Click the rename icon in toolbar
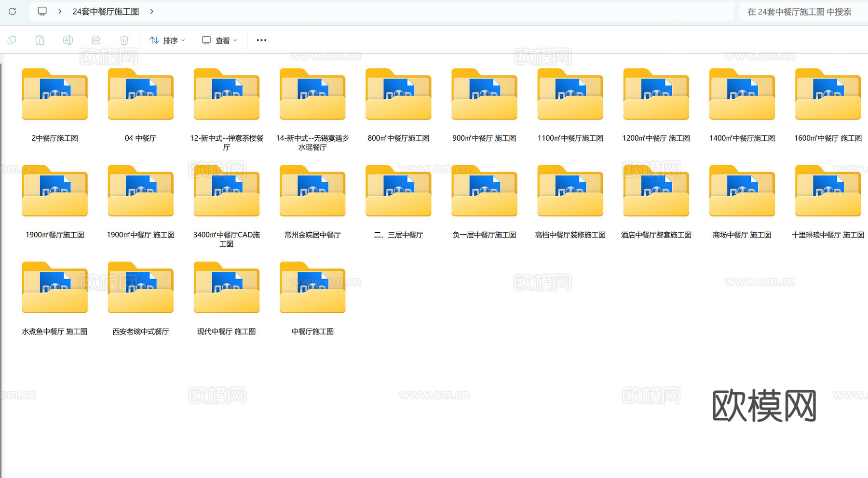Viewport: 868px width, 478px height. [68, 40]
